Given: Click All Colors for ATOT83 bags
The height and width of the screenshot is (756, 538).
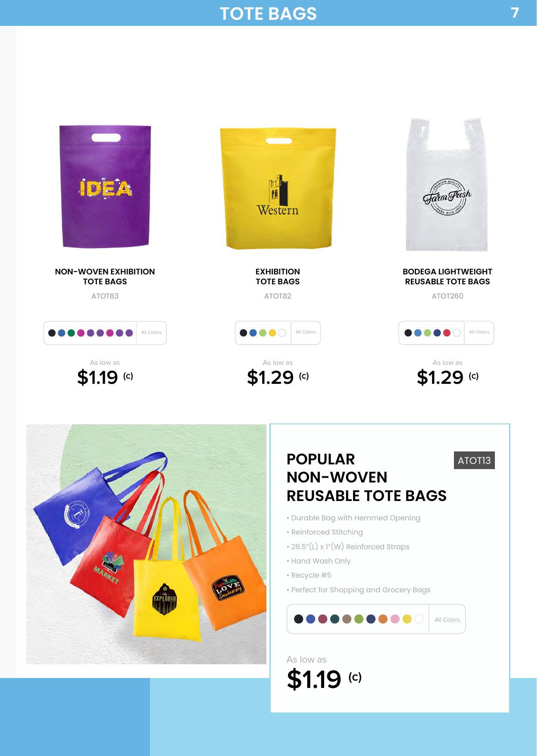Looking at the screenshot, I should click(151, 333).
